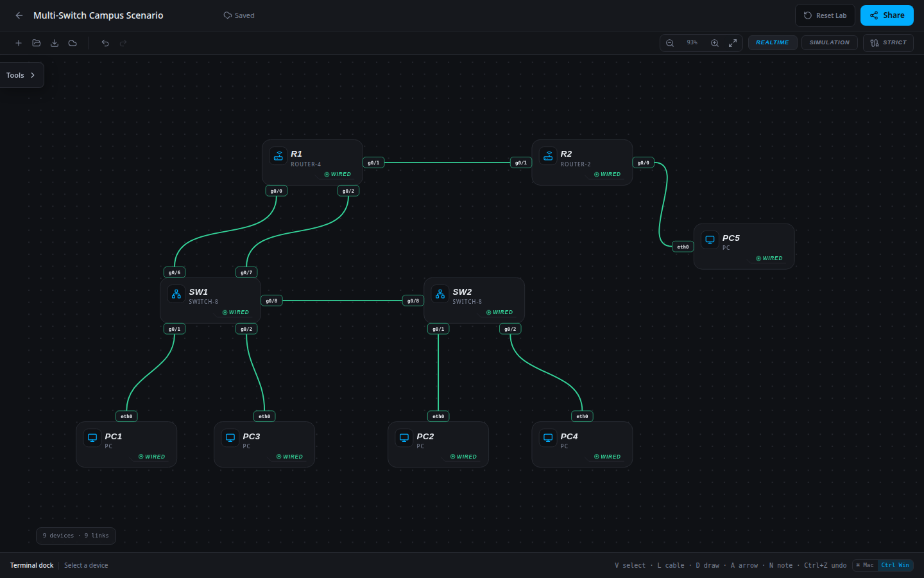The height and width of the screenshot is (578, 924).
Task: Click R1 port g0/0
Action: pos(277,191)
